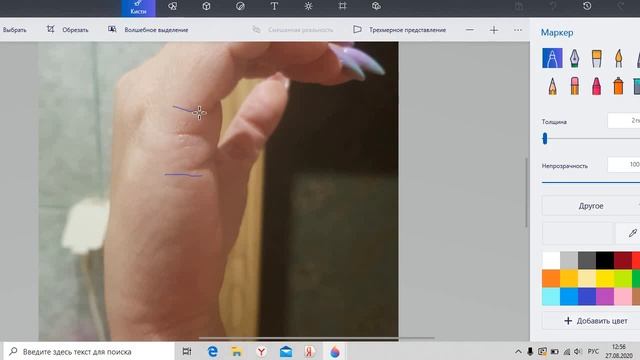Select the orange Spray can tool
This screenshot has height=360, width=640.
pos(618,86)
